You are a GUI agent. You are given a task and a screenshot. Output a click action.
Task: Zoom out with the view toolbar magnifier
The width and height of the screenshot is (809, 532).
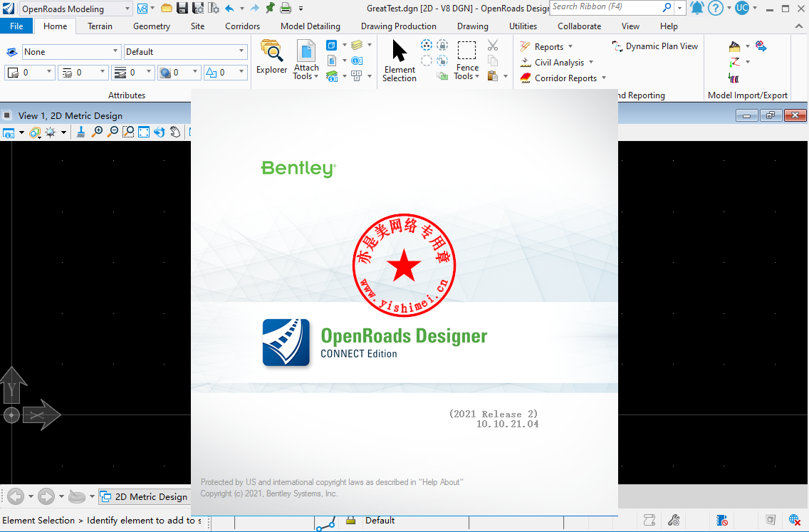[x=112, y=132]
